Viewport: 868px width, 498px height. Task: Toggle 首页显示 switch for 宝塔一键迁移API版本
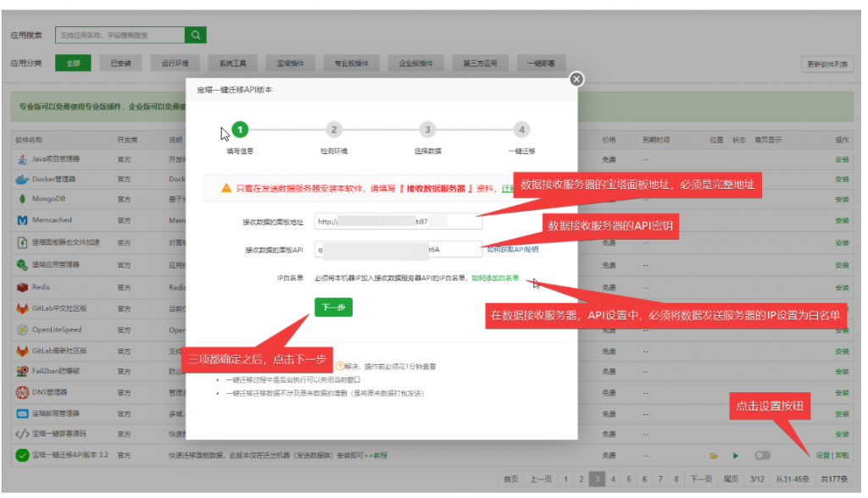762,456
